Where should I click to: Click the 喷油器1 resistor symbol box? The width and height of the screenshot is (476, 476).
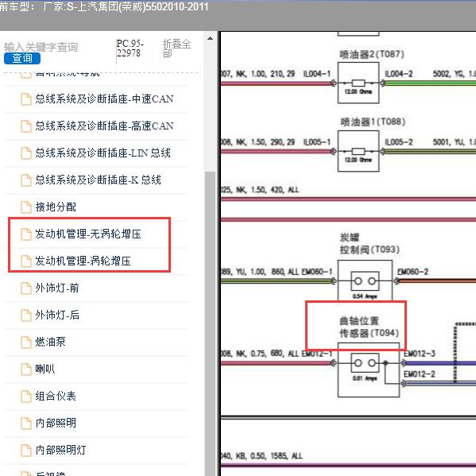point(358,151)
